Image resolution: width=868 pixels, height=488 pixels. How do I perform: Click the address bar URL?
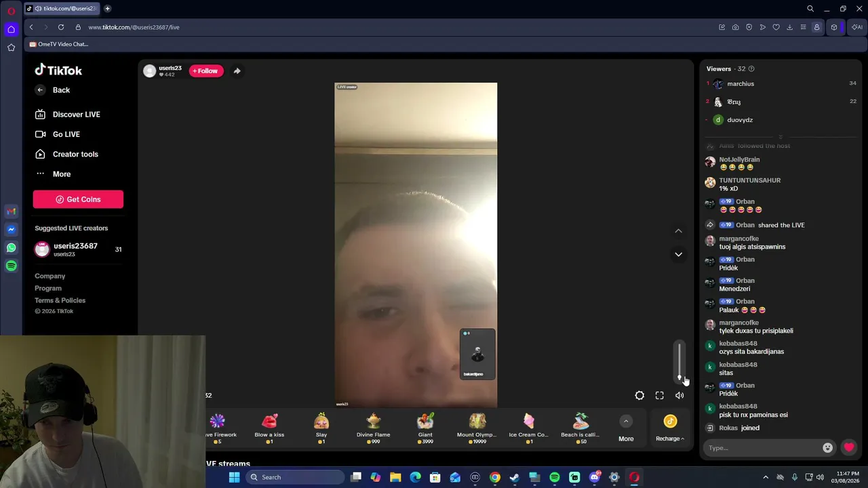coord(134,27)
